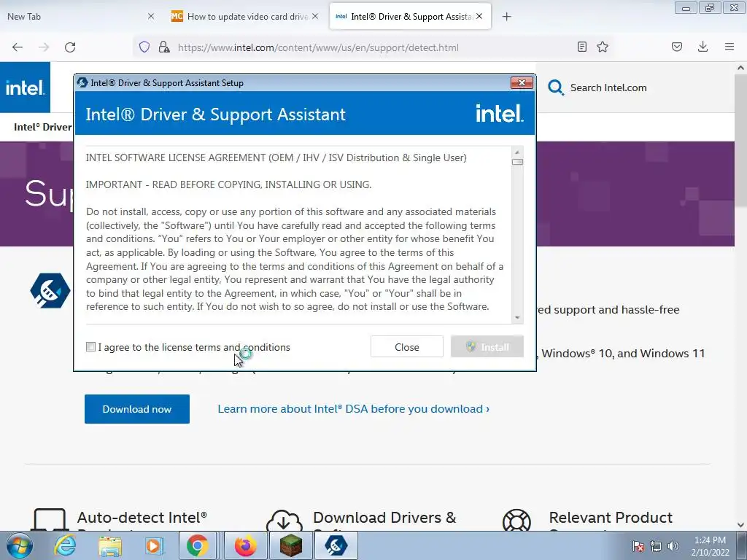Click the Search Intel.com magnifier icon

[555, 87]
